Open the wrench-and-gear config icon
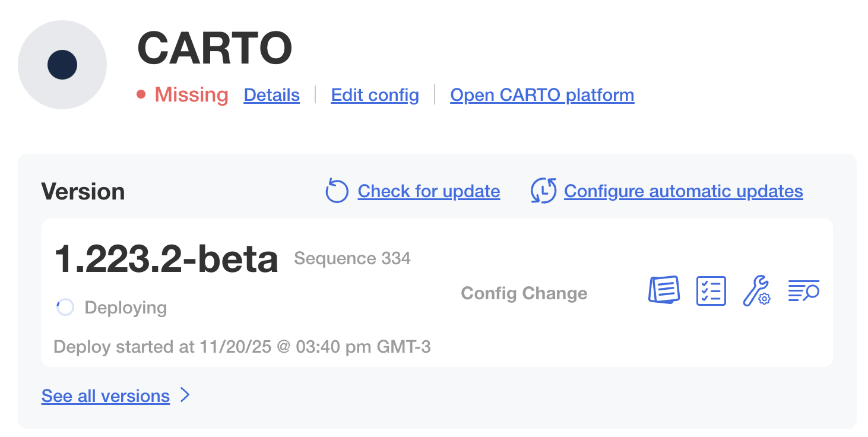The image size is (868, 437). [756, 291]
